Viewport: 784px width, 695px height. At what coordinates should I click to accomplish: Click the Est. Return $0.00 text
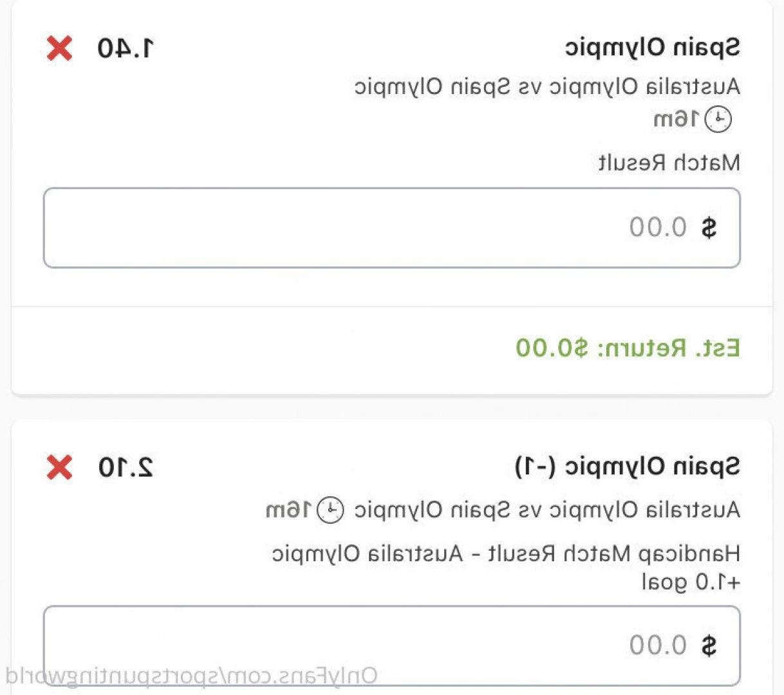tap(628, 348)
